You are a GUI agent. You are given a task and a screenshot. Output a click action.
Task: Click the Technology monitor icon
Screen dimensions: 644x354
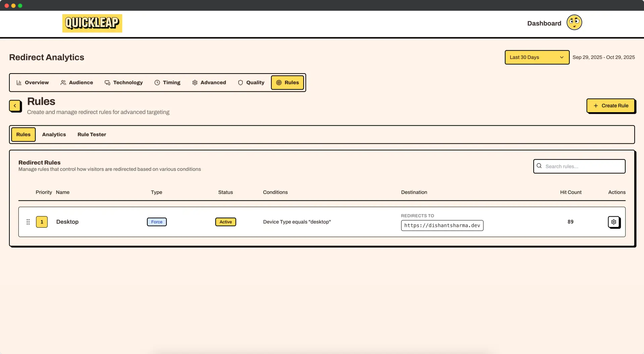(107, 82)
